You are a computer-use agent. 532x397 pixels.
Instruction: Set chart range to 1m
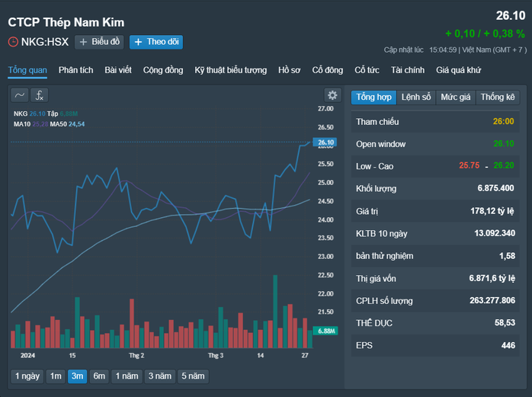[x=56, y=376]
